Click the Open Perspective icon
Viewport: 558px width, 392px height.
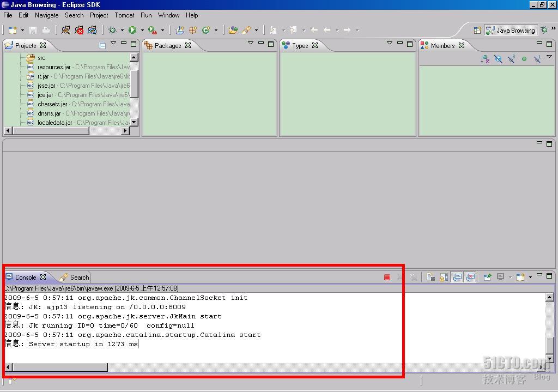[477, 30]
